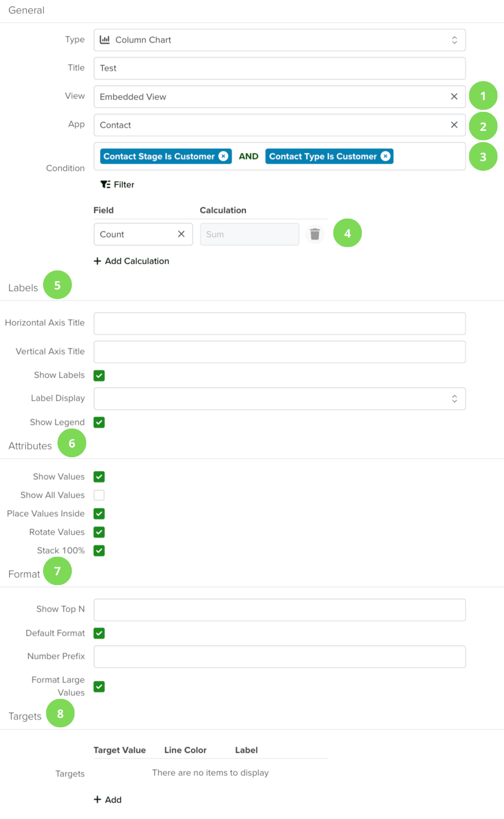
Task: Add a new target row
Action: 108,800
